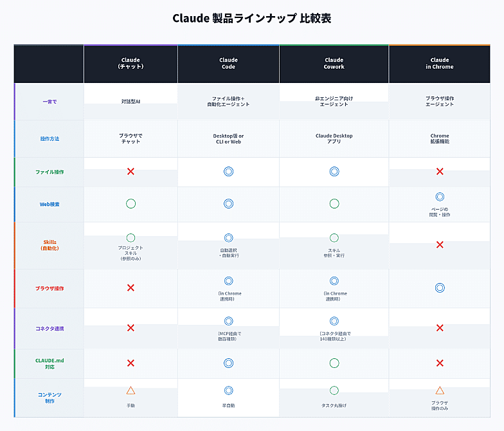The height and width of the screenshot is (431, 504).
Task: Click the orange triangle for コンテンツ制作 under Claude (チャット)
Action: 130,390
